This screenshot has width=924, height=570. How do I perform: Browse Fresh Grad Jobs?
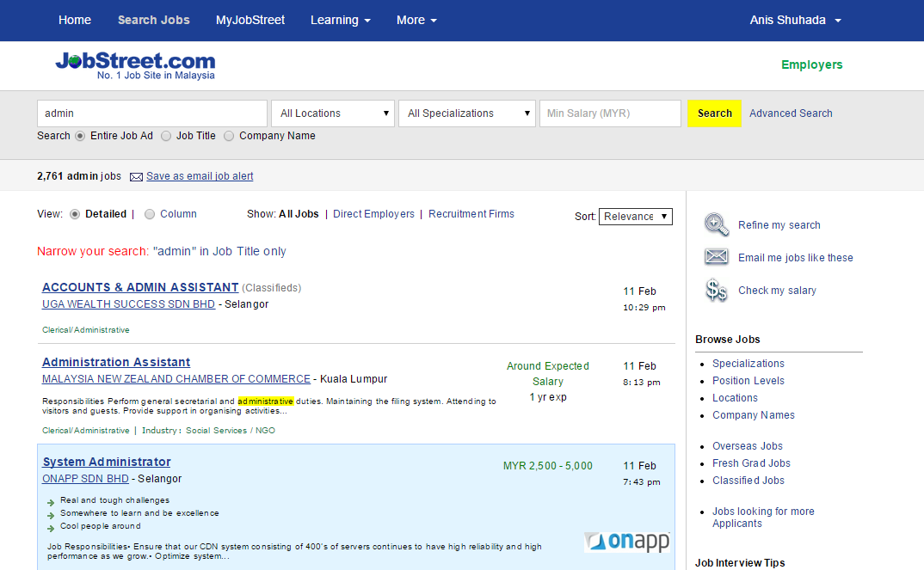[751, 463]
